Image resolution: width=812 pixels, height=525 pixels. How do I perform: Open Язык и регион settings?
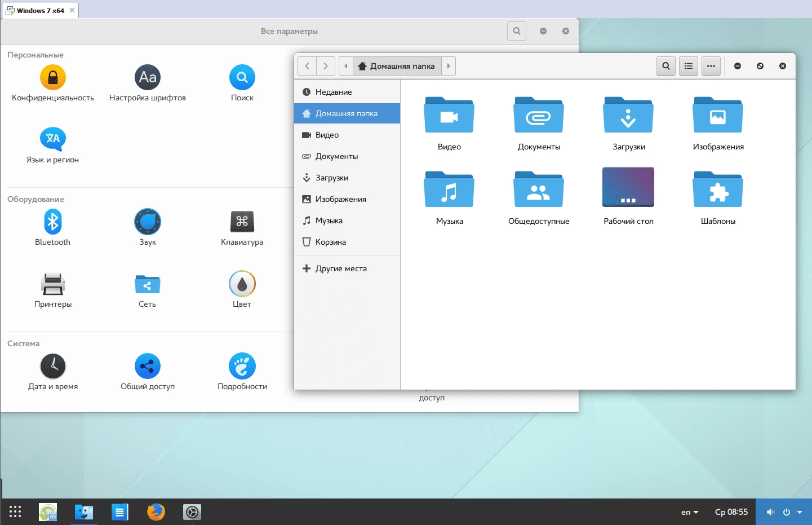53,145
